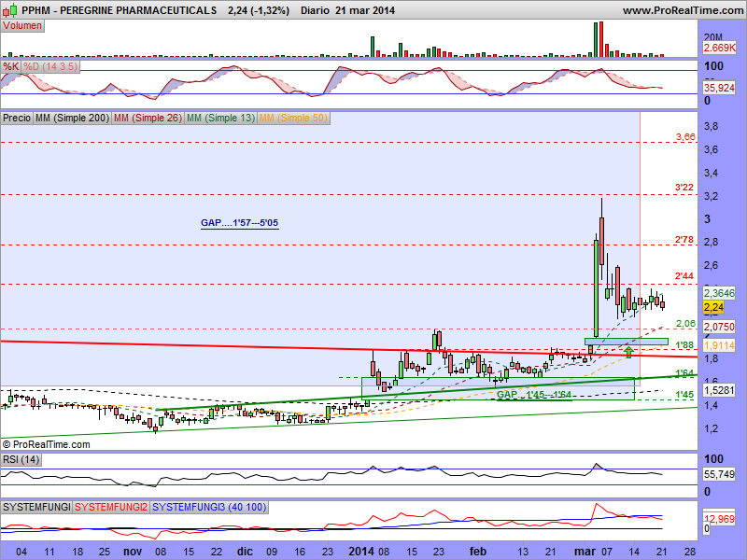Click the yellow 2,24 current price box

(x=713, y=307)
